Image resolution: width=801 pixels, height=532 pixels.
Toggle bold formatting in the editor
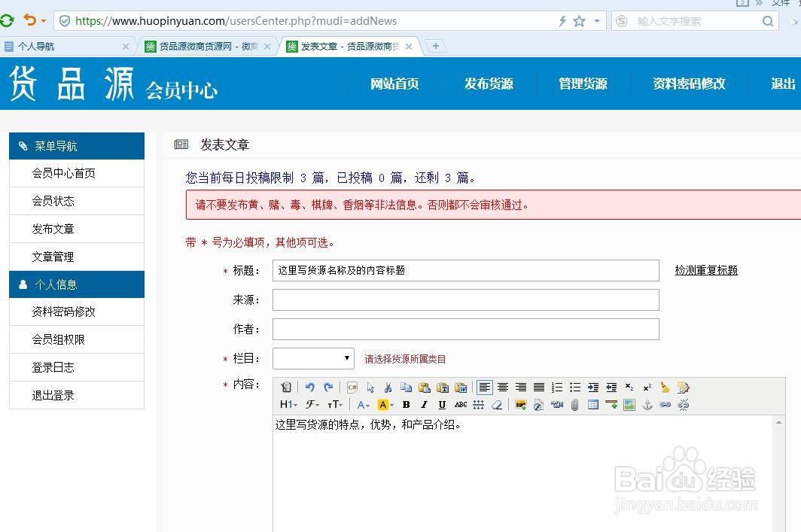pyautogui.click(x=406, y=405)
